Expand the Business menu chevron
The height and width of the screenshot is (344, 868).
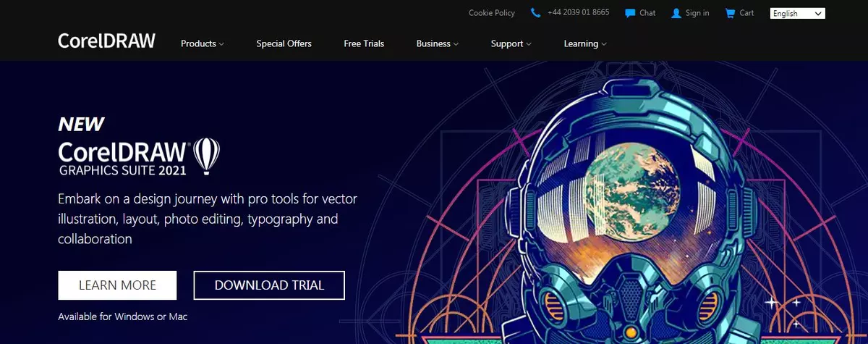click(x=456, y=44)
